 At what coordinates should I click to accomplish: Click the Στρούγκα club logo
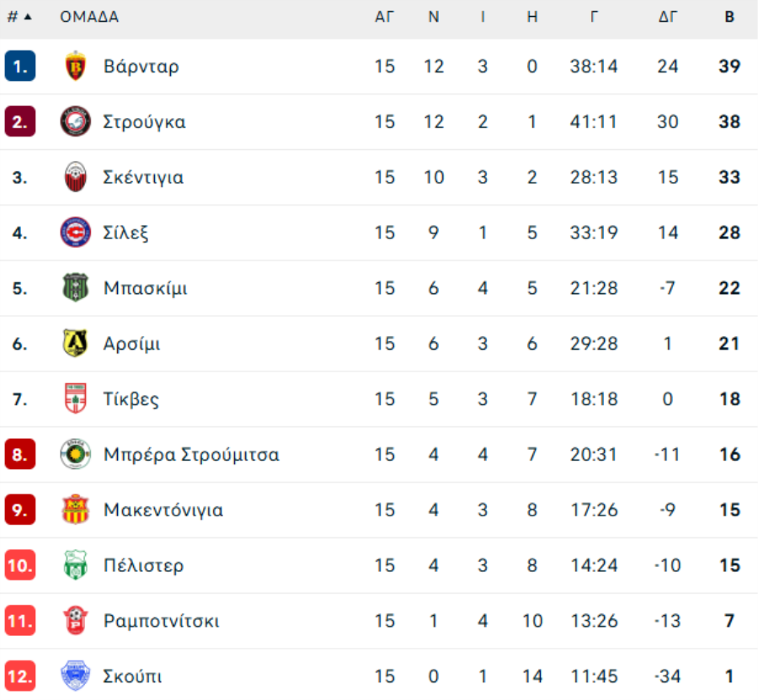click(x=76, y=121)
